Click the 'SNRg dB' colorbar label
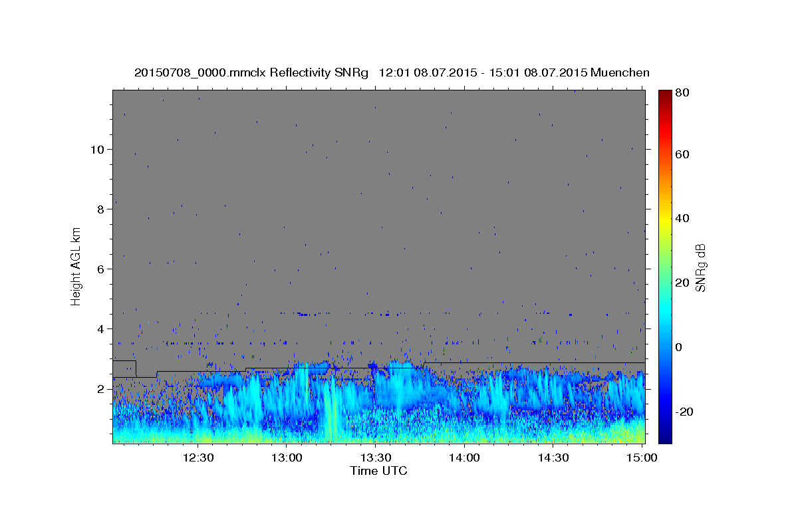 700,267
